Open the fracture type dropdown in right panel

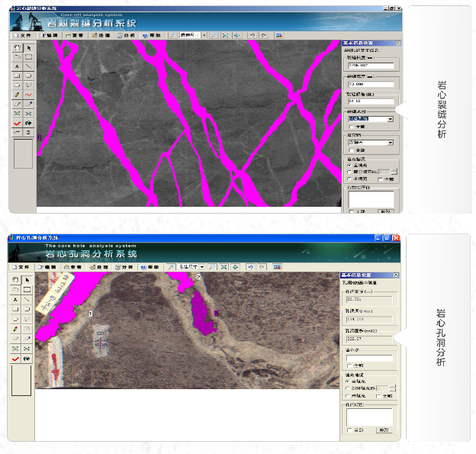point(390,119)
